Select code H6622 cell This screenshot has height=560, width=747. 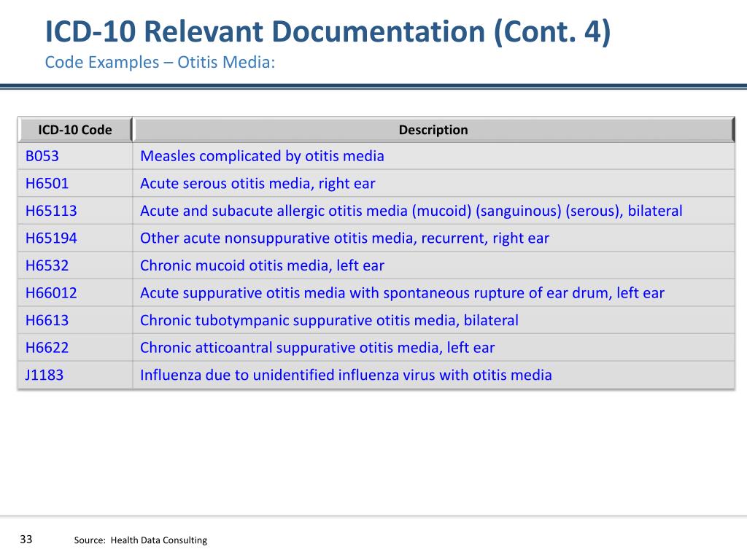[x=75, y=348]
